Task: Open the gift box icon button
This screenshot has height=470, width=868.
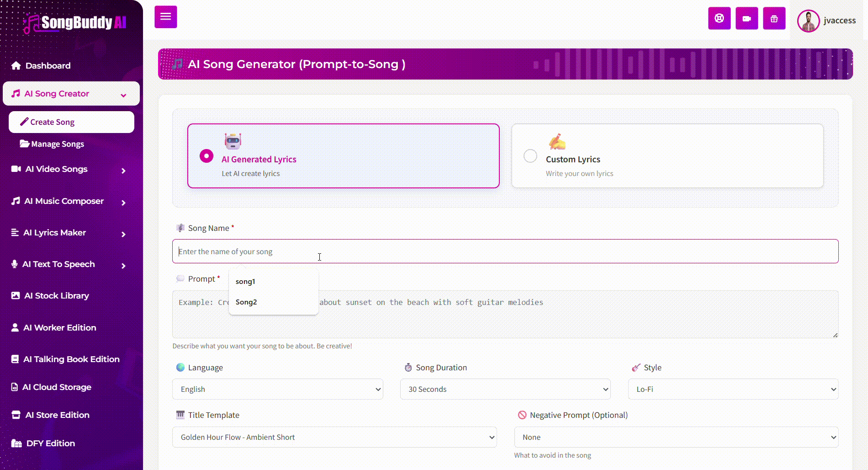Action: coord(774,18)
